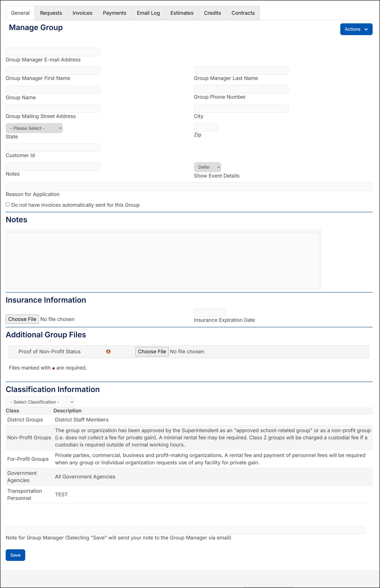Click the Zip input field
The height and width of the screenshot is (588, 380).
[x=205, y=127]
